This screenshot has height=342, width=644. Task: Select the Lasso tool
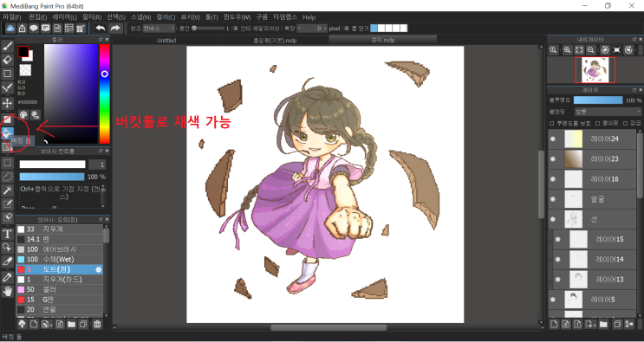(7, 177)
